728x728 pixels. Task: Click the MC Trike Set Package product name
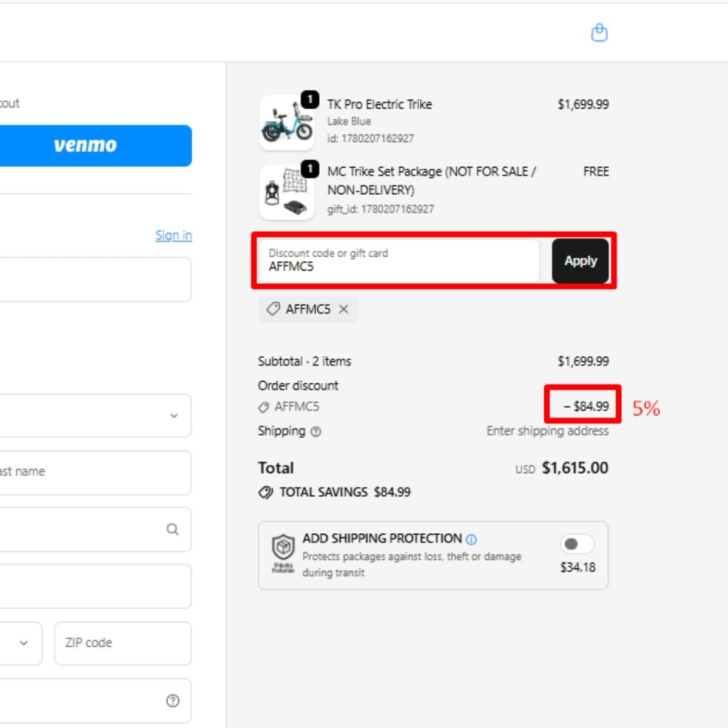point(431,181)
